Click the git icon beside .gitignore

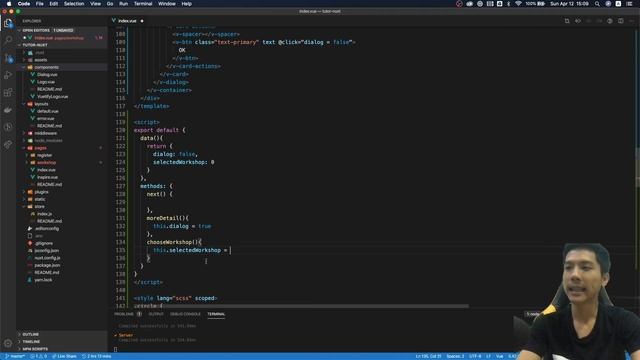tap(30, 243)
